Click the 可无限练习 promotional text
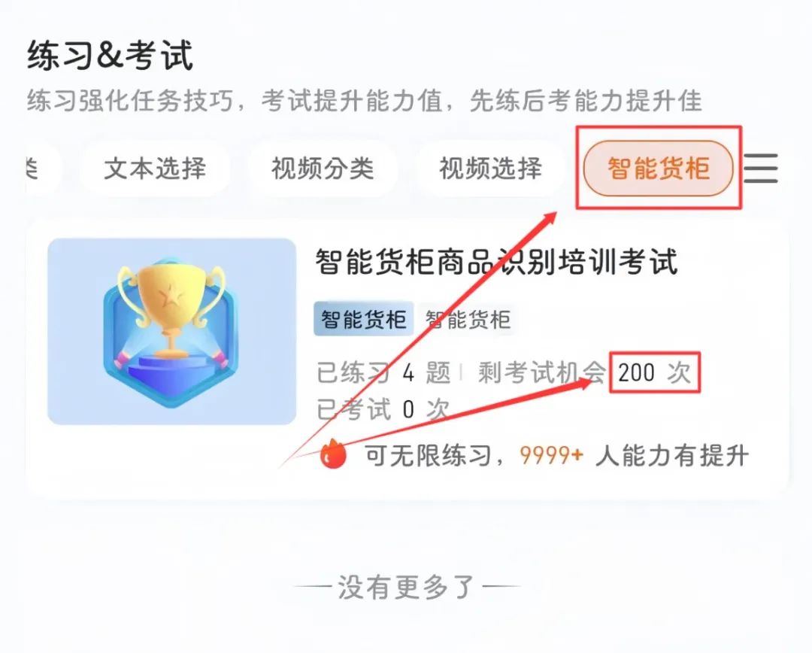Viewport: 812px width, 653px height. point(429,456)
